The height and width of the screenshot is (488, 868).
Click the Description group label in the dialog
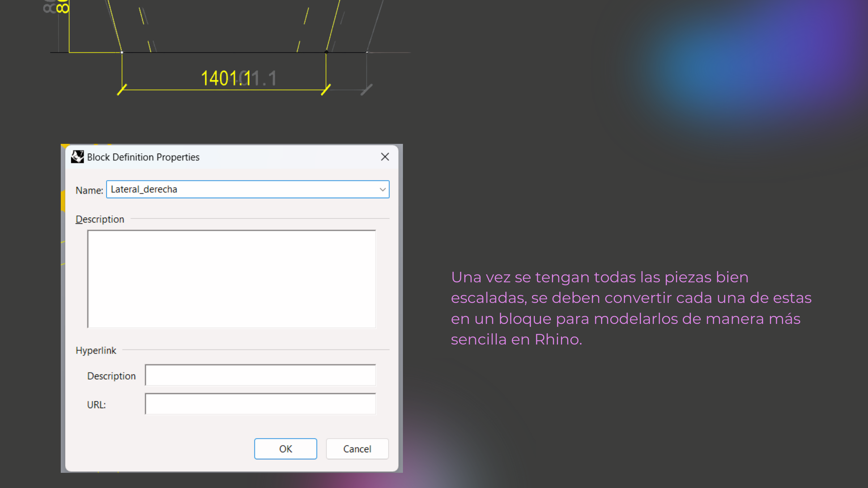[99, 219]
